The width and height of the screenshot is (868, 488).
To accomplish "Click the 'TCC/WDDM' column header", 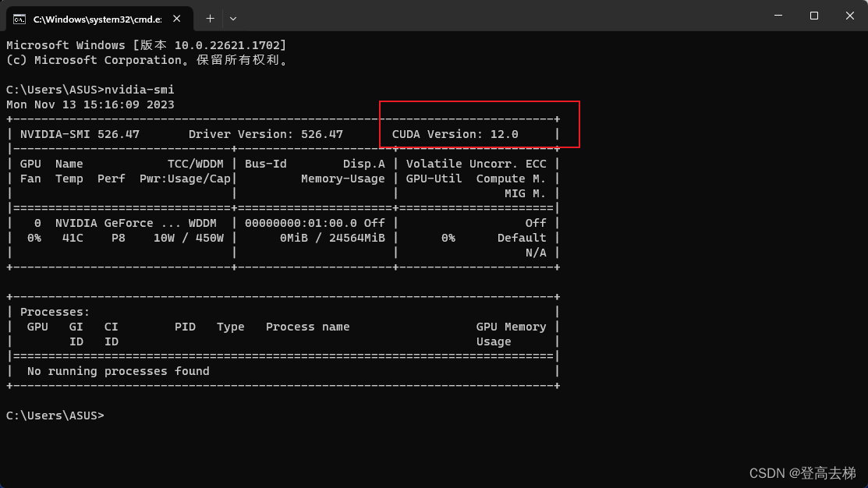I will point(196,164).
